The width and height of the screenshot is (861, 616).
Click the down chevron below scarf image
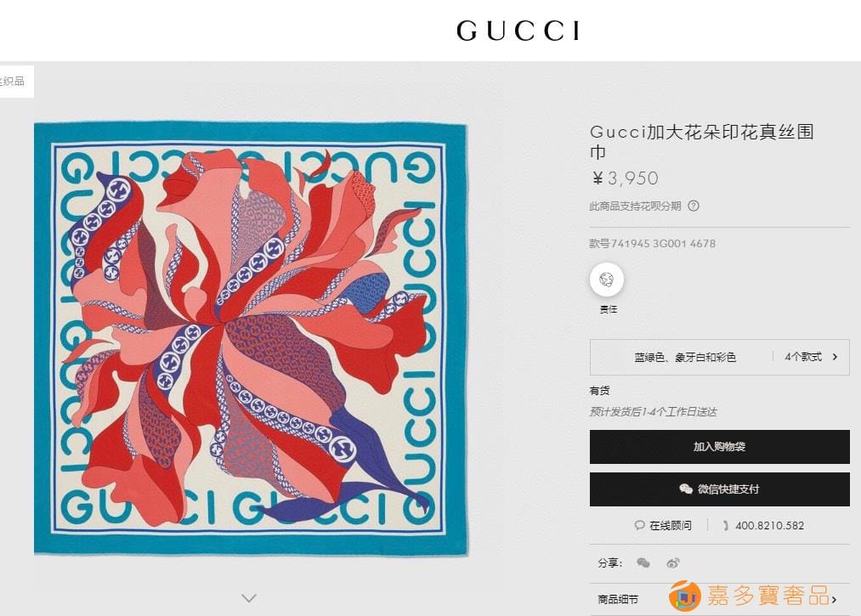[x=249, y=598]
